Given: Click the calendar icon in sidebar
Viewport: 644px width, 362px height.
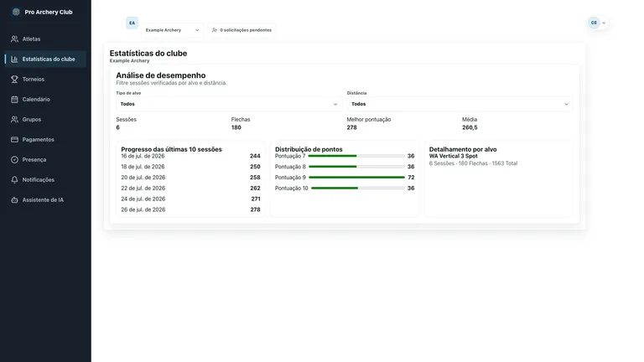Looking at the screenshot, I should 14,100.
